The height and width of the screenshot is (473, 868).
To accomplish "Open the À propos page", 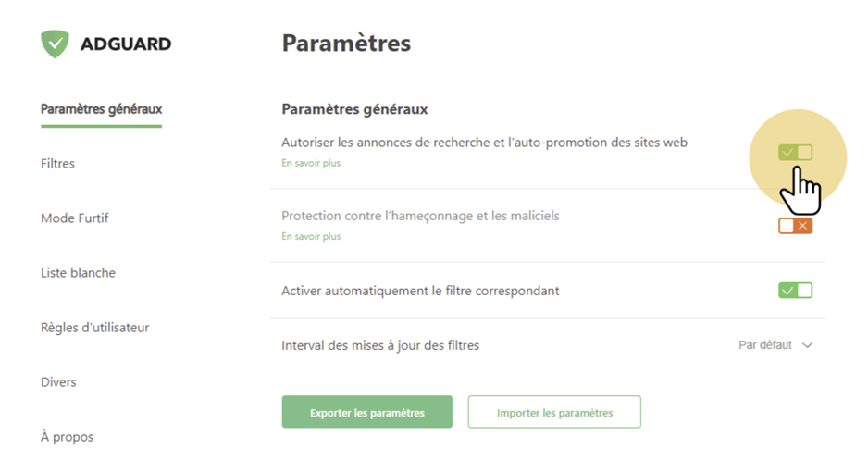I will click(67, 437).
